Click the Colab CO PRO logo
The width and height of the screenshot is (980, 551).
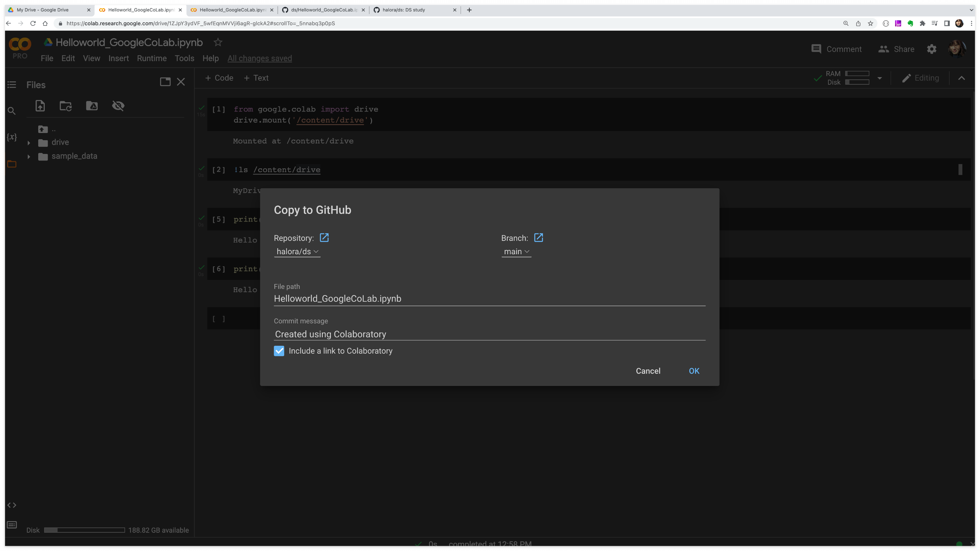(x=20, y=48)
